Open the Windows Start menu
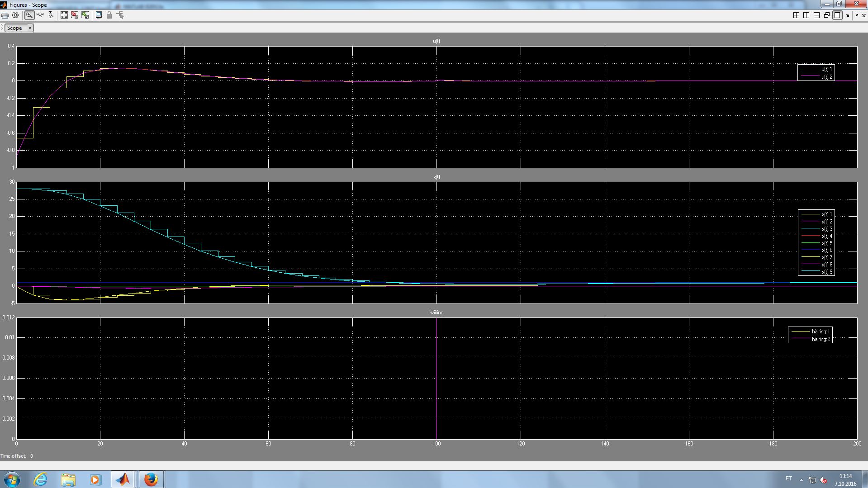 12,479
